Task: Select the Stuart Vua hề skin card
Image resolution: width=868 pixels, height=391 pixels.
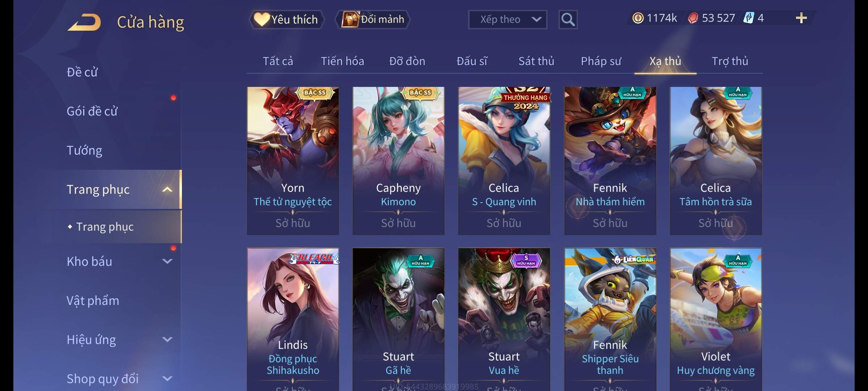Action: (504, 319)
